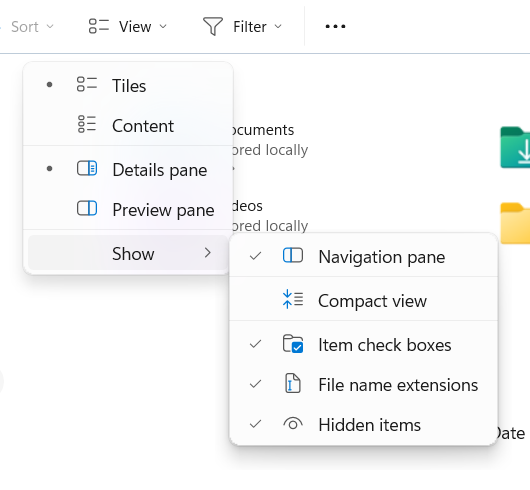Toggle Item check boxes
The height and width of the screenshot is (490, 530).
coord(364,345)
